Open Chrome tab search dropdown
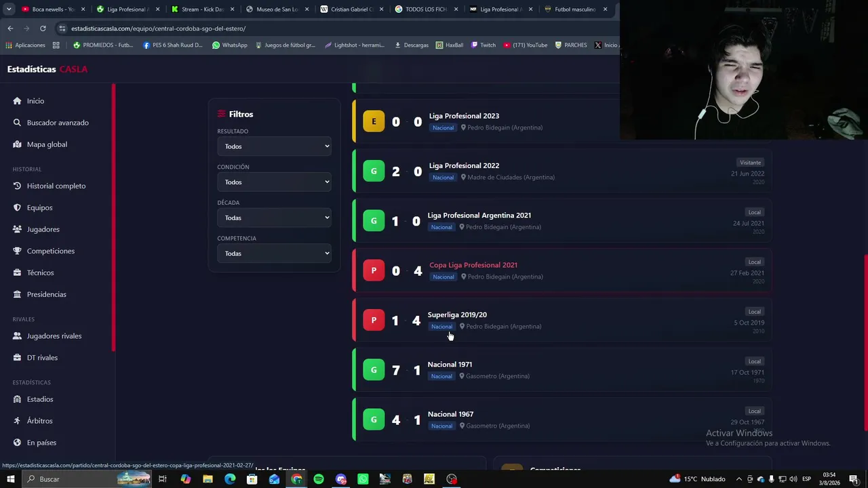The height and width of the screenshot is (488, 868). [x=9, y=9]
